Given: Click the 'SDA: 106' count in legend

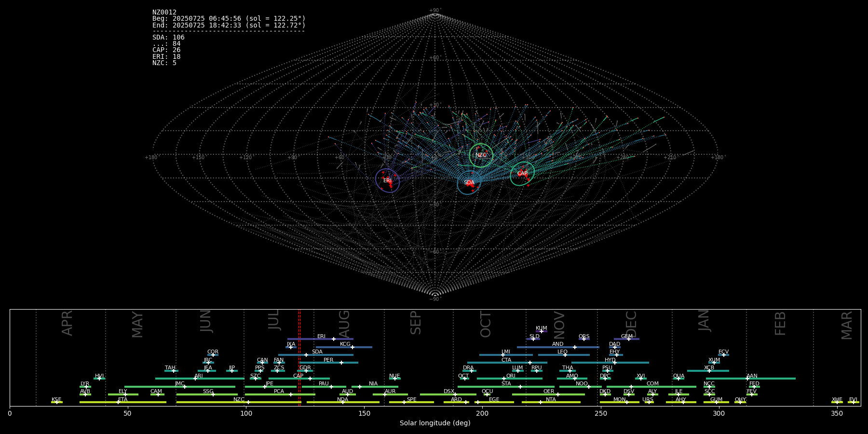Looking at the screenshot, I should point(168,38).
